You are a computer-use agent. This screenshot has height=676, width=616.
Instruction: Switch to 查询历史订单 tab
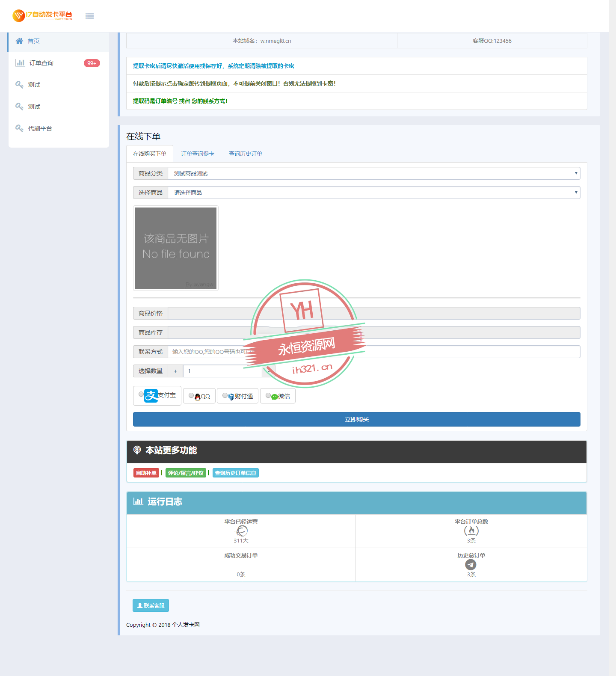(245, 154)
